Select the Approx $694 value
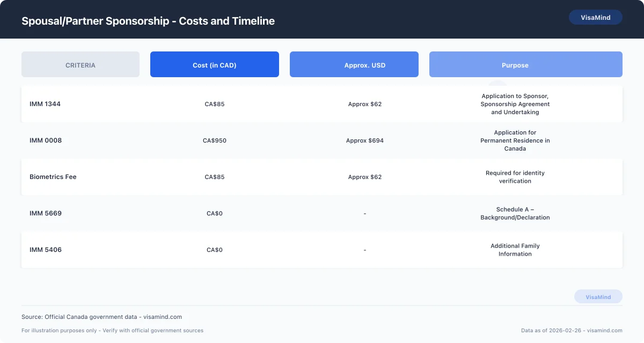Viewport: 644px width, 343px height. (x=365, y=140)
